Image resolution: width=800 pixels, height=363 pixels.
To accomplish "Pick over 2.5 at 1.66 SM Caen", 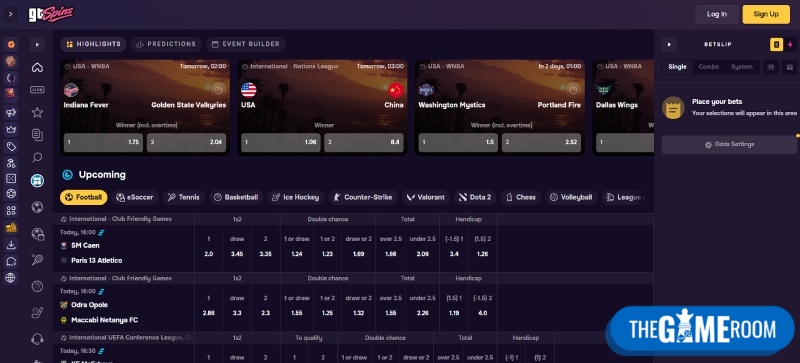I will click(x=391, y=248).
